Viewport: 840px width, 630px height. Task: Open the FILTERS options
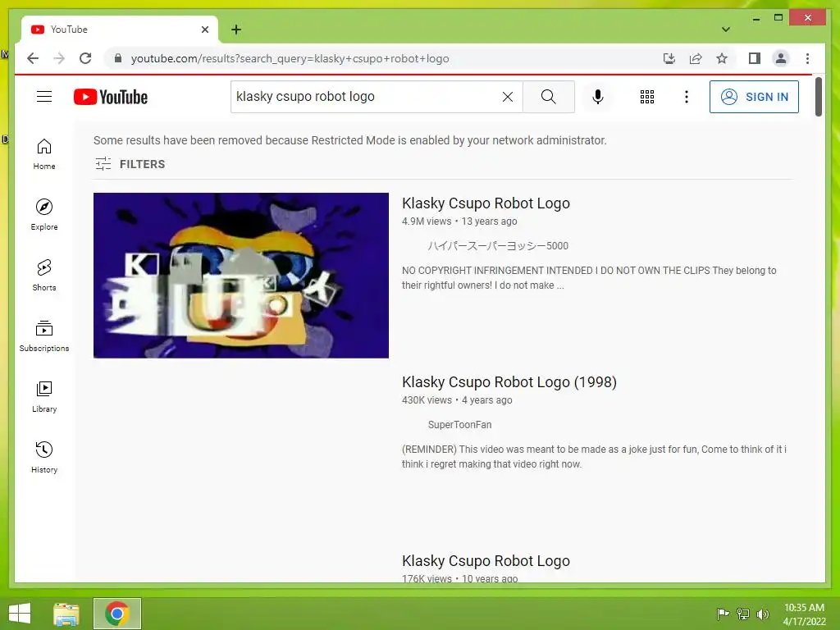[130, 164]
